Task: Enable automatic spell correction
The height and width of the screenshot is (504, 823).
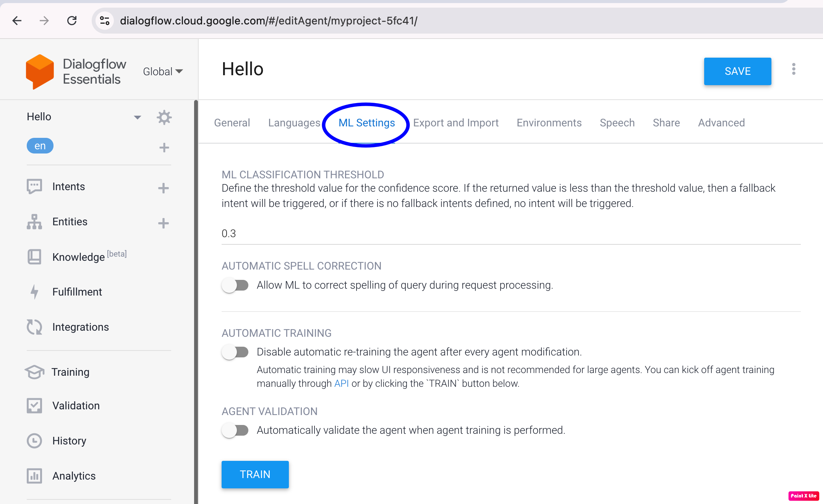Action: coord(235,285)
